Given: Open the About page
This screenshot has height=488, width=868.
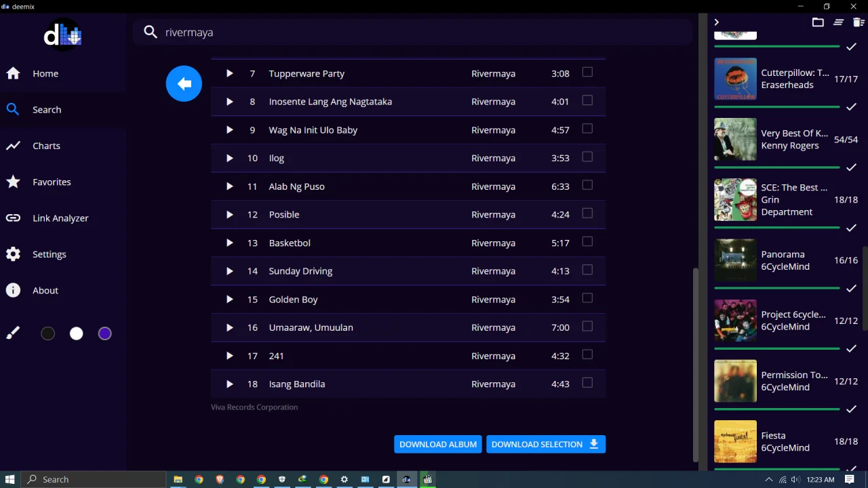Looking at the screenshot, I should click(x=63, y=290).
